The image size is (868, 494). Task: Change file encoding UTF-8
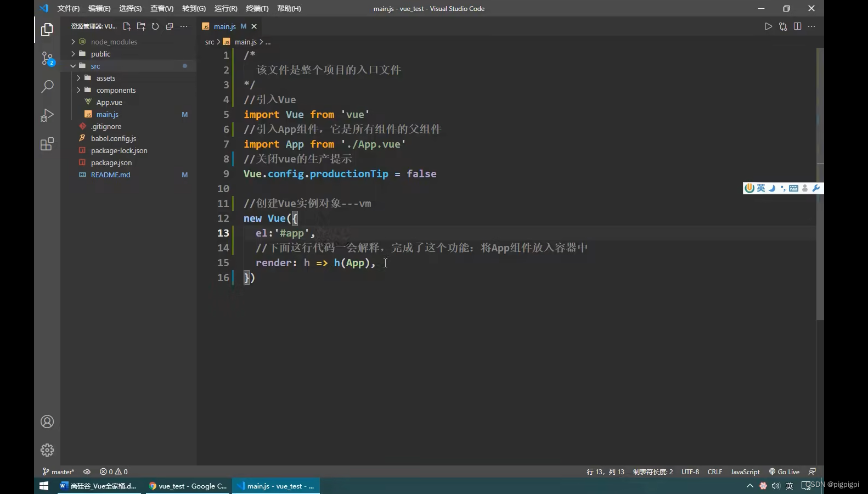coord(690,472)
